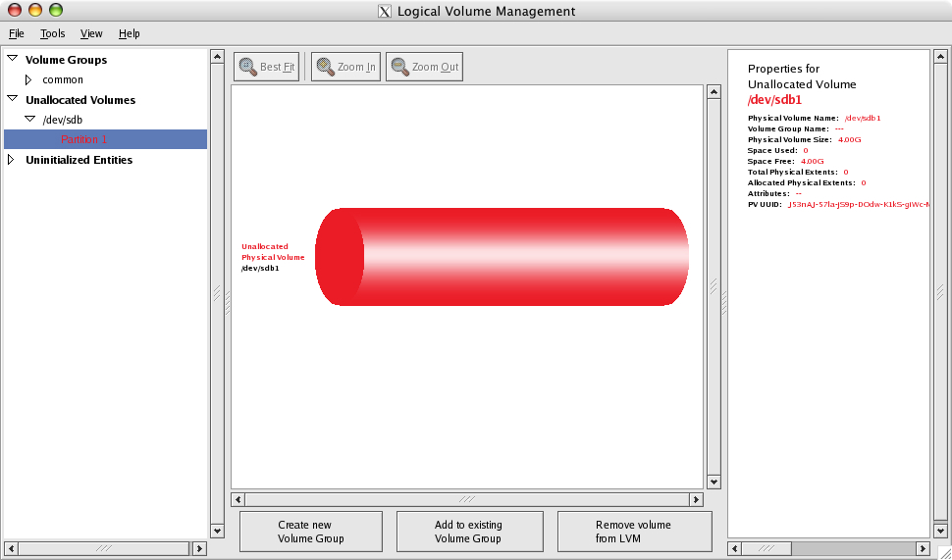The width and height of the screenshot is (952, 560).
Task: Open the View menu
Action: [x=91, y=33]
